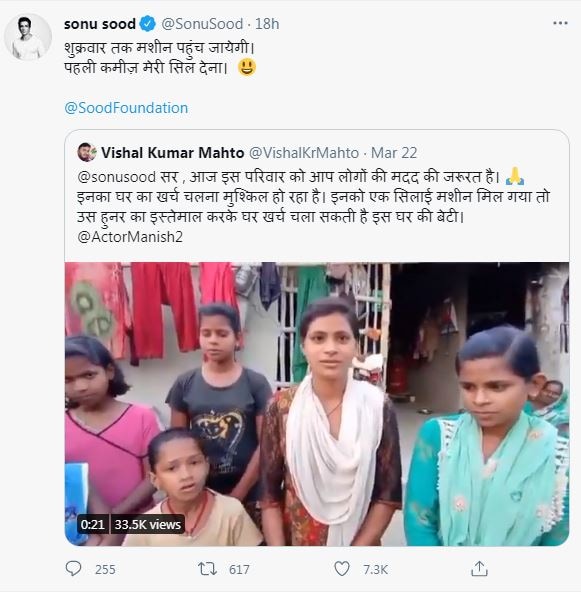Open the @SonuSood handle
Screen dimensions: 581x594
tap(202, 24)
